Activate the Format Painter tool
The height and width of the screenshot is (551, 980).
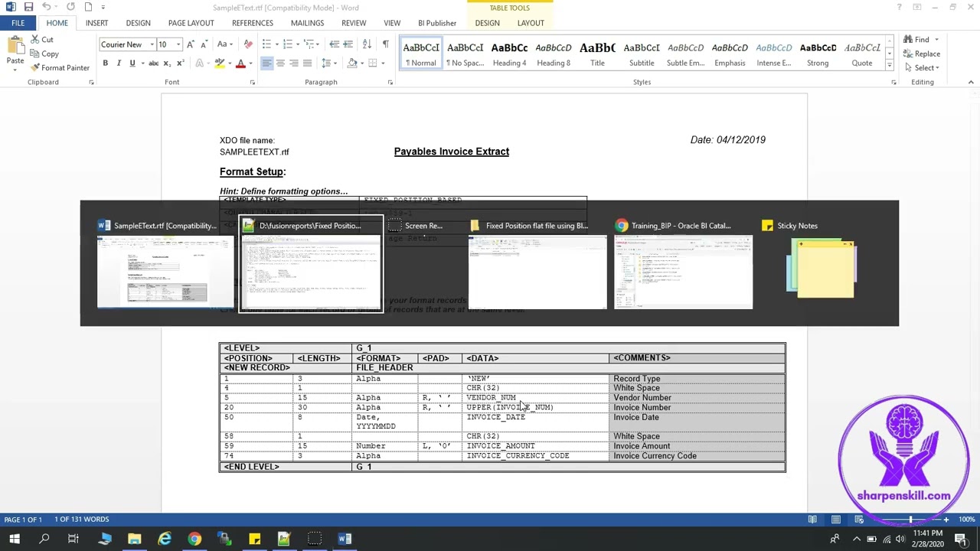[60, 67]
